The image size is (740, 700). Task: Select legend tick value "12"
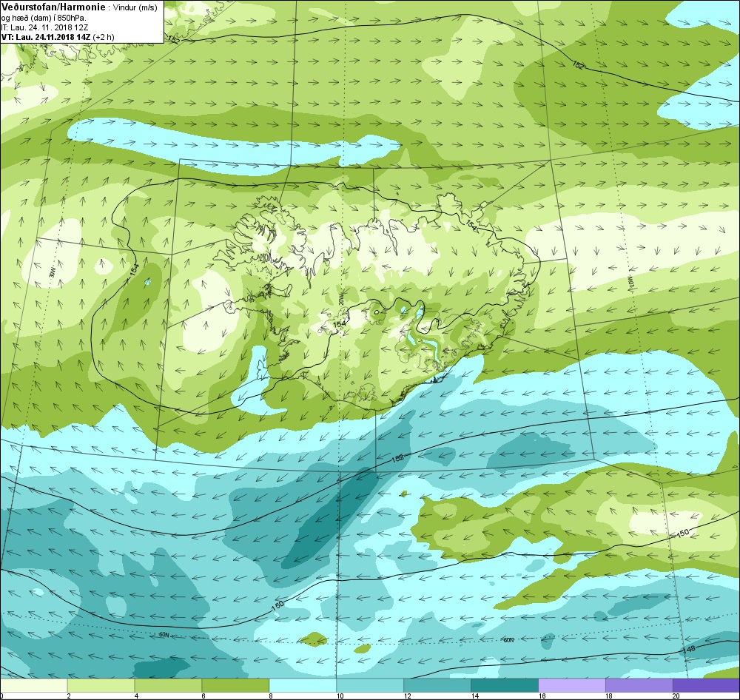pyautogui.click(x=407, y=696)
